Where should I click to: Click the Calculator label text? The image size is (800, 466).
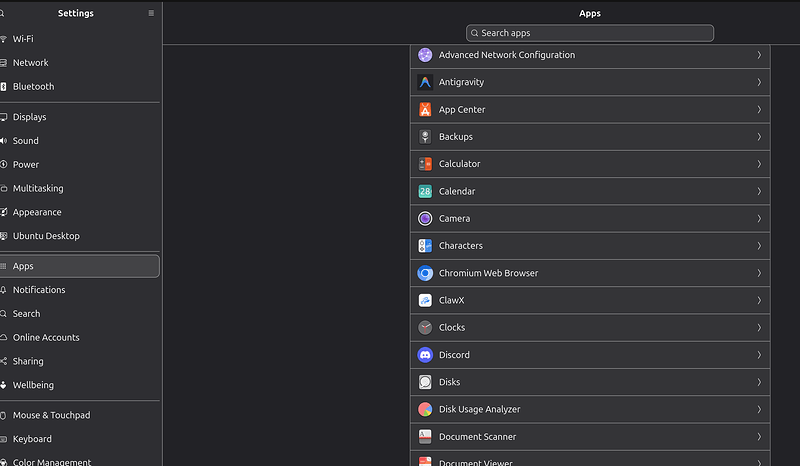click(459, 164)
